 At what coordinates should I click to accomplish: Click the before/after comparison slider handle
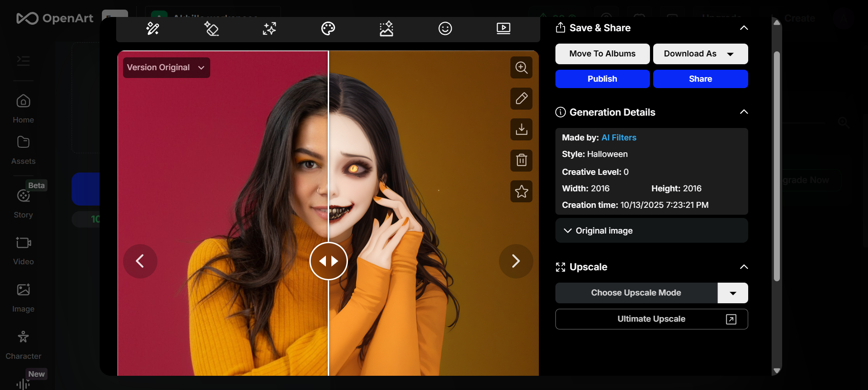(328, 261)
